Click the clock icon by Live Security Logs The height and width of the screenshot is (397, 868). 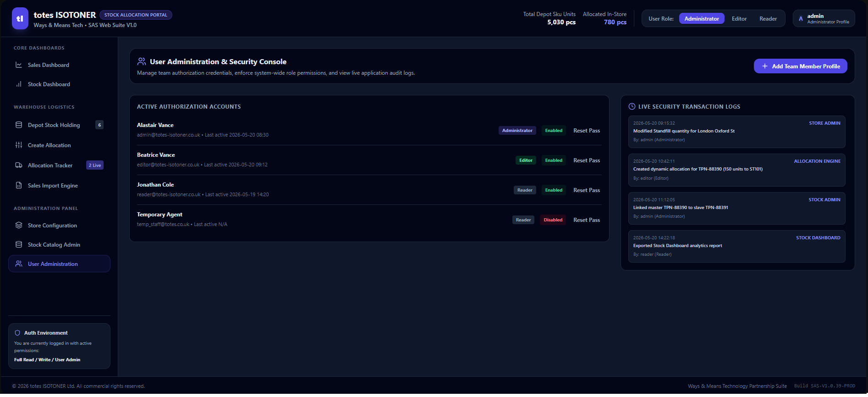(x=632, y=107)
